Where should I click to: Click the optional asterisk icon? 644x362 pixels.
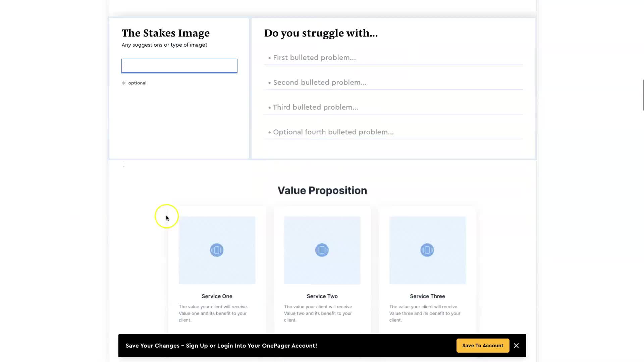pos(124,83)
